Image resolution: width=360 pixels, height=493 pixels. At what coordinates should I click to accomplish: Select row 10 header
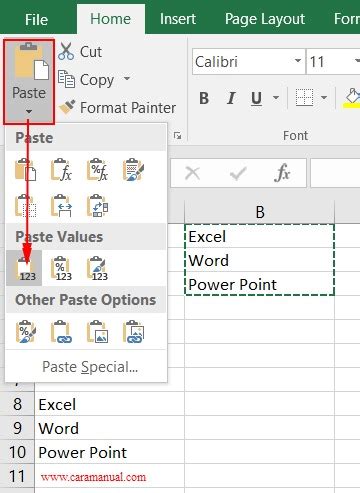[17, 452]
